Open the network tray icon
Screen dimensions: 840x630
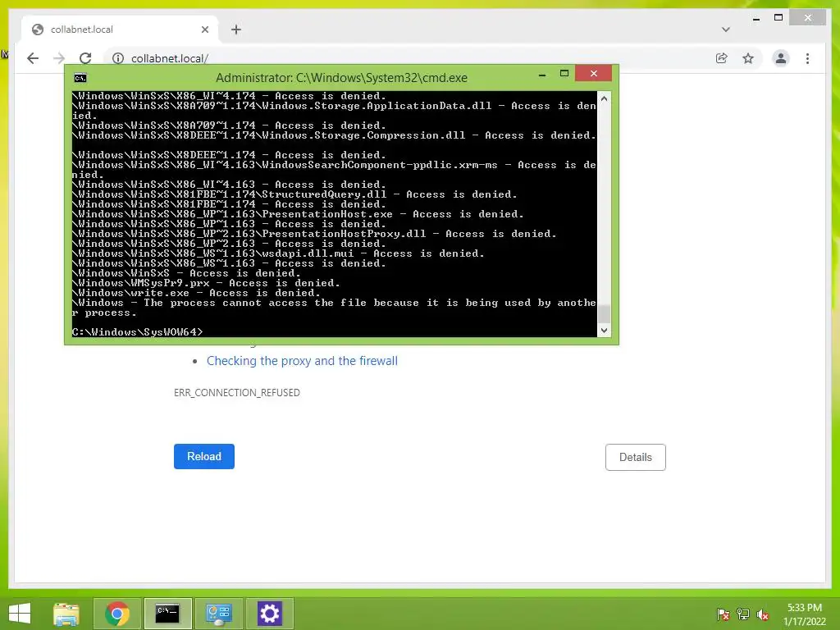point(743,614)
